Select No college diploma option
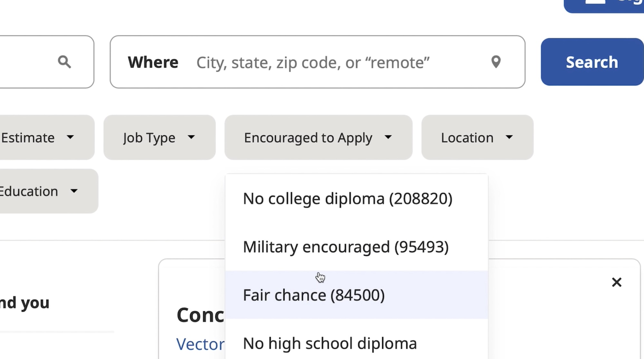Image resolution: width=644 pixels, height=359 pixels. 357,198
